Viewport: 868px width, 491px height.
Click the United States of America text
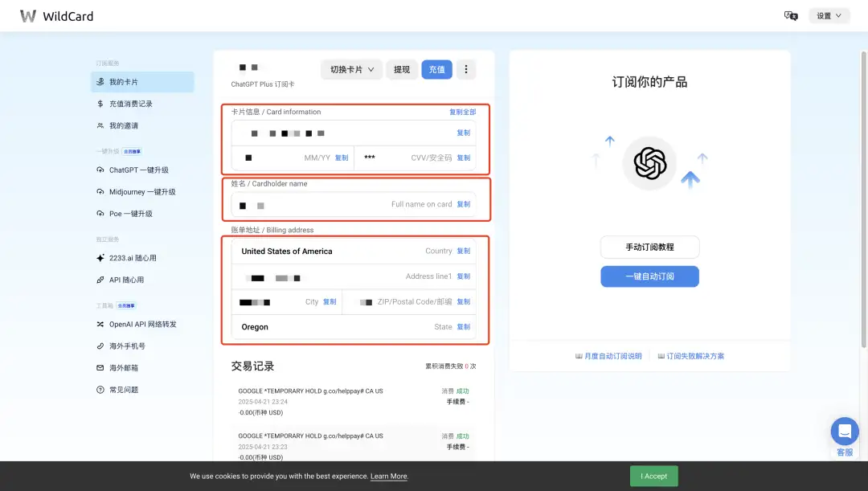click(x=287, y=252)
